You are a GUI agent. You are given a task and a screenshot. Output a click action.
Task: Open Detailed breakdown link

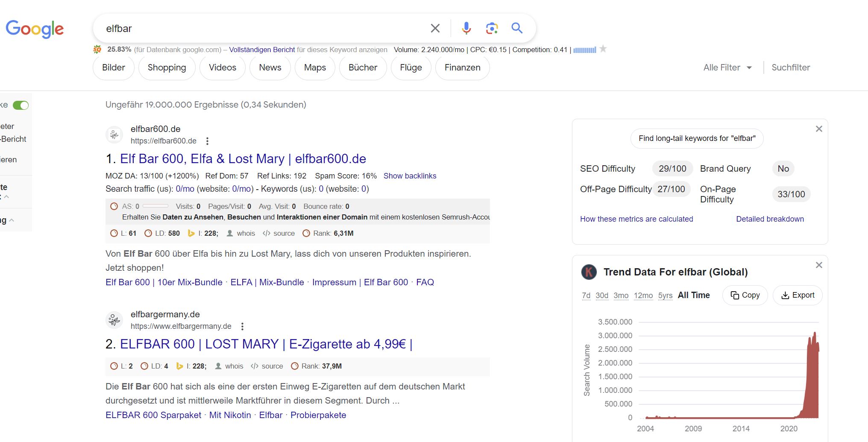(770, 219)
